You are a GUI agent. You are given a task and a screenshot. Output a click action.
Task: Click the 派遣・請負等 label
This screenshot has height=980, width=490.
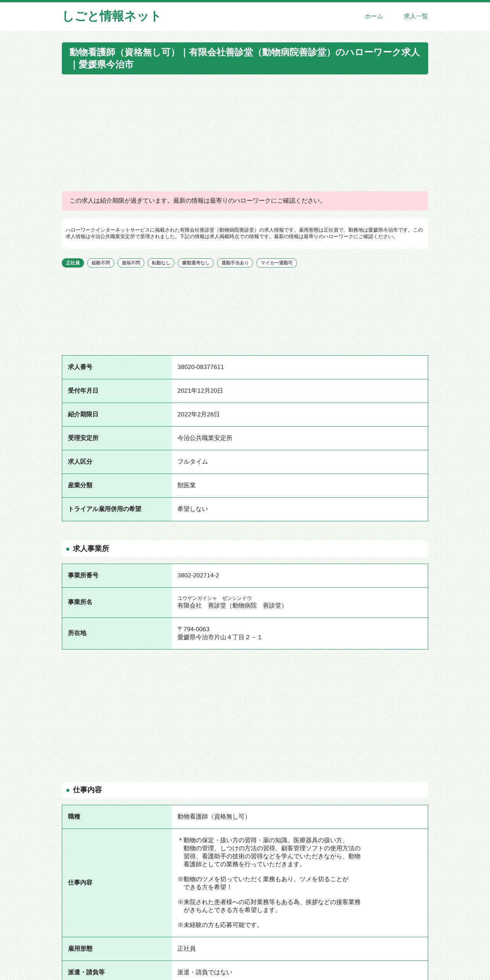[86, 972]
